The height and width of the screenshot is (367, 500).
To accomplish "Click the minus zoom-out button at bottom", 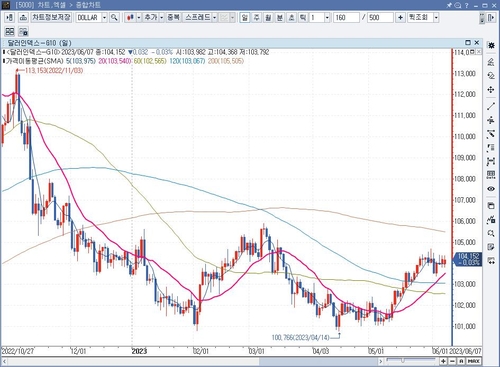I will (452, 361).
